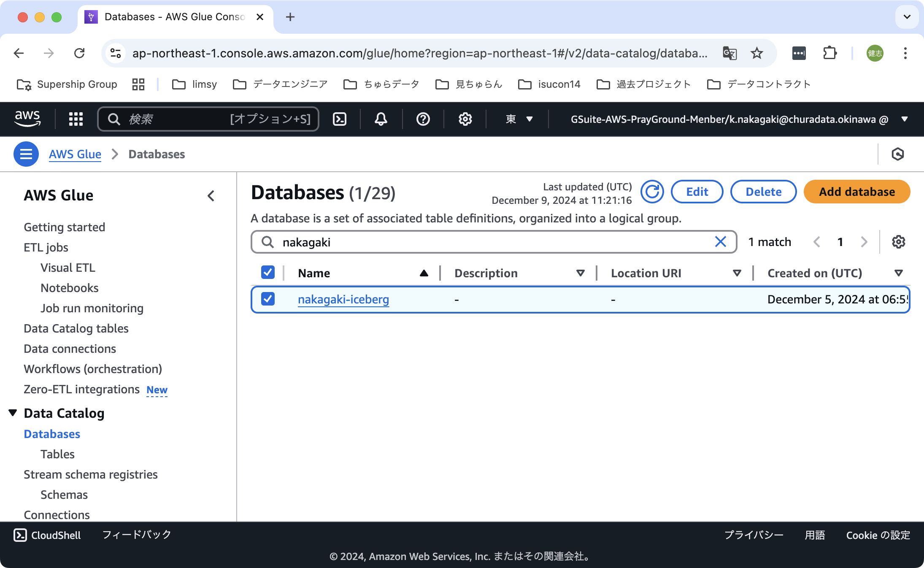Open Tables in the sidebar
924x568 pixels.
(x=57, y=454)
